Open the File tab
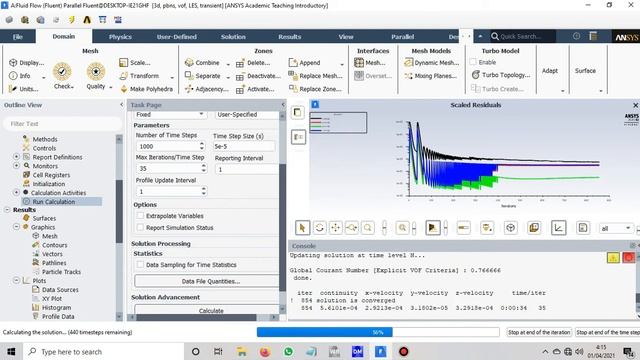Screen dimensions: 640x360 point(18,36)
